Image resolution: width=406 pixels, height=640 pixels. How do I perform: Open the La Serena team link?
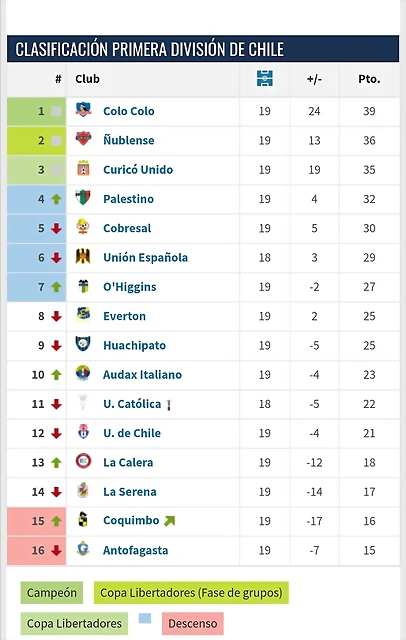[130, 492]
